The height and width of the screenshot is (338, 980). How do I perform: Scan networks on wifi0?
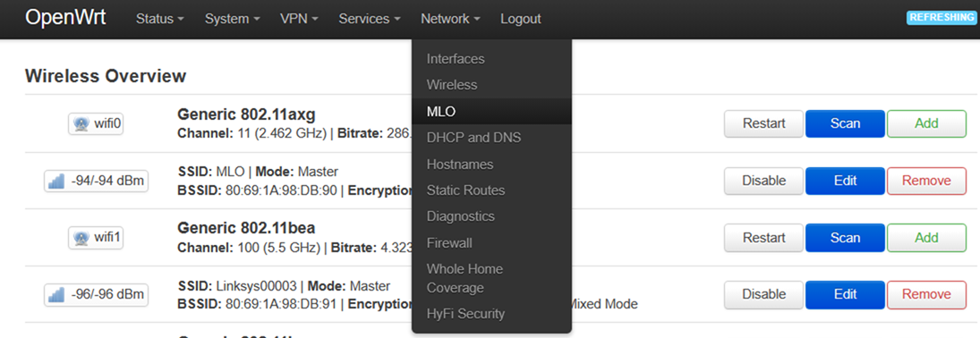click(x=845, y=123)
